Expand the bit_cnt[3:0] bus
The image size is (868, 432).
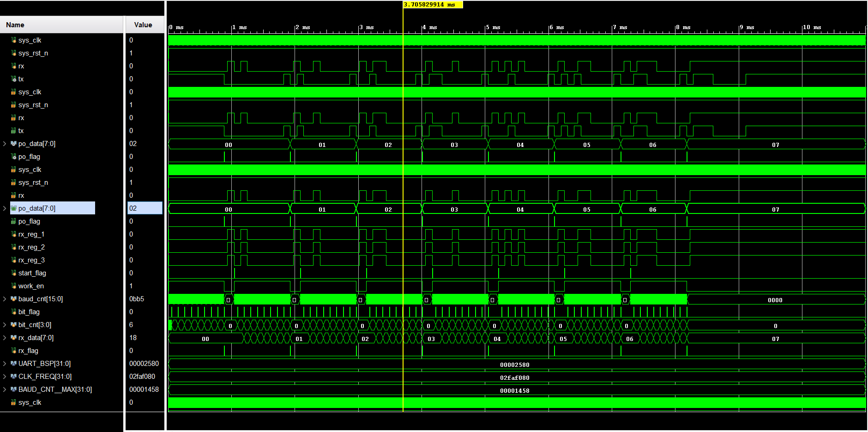pos(5,325)
